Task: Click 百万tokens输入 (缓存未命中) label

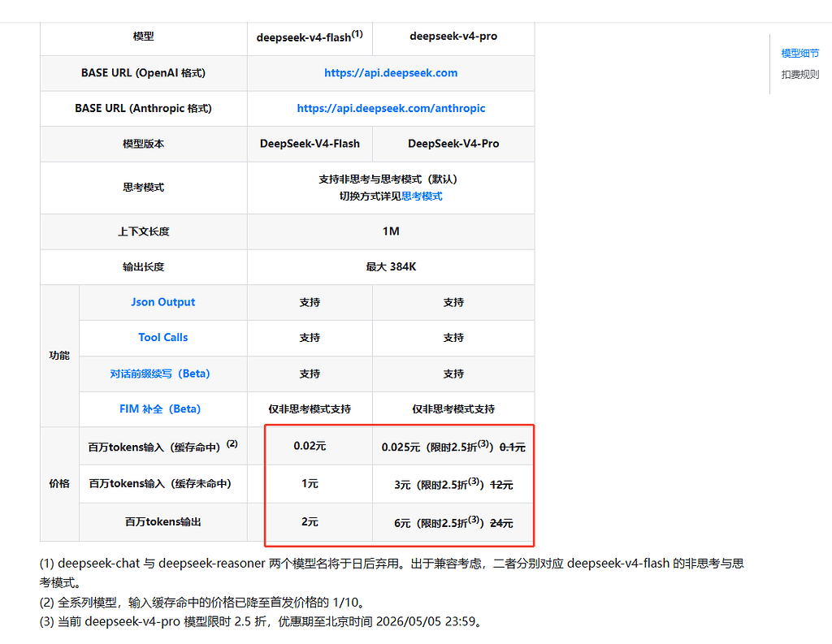Action: pyautogui.click(x=160, y=484)
